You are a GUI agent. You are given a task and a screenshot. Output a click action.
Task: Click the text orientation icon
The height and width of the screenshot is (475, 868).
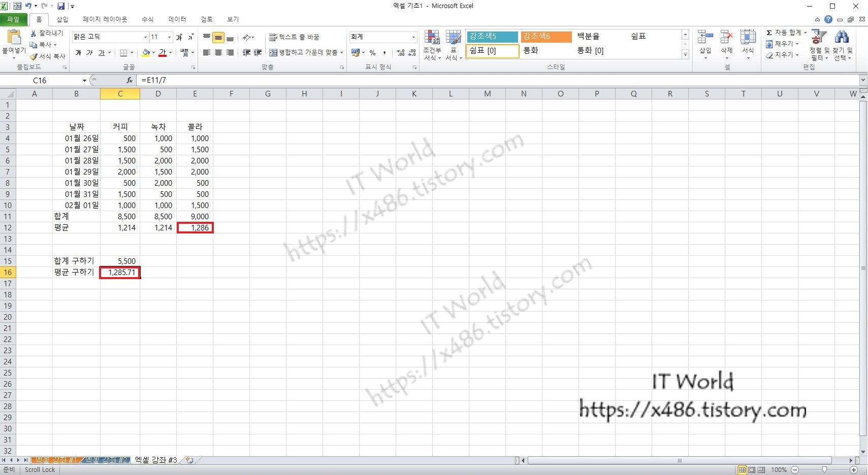[x=247, y=37]
